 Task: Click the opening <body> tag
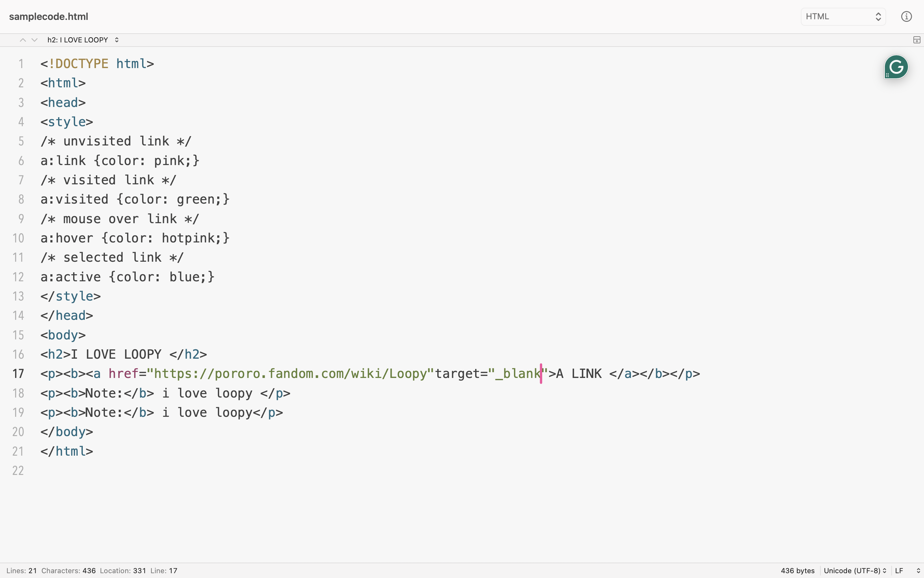point(63,335)
